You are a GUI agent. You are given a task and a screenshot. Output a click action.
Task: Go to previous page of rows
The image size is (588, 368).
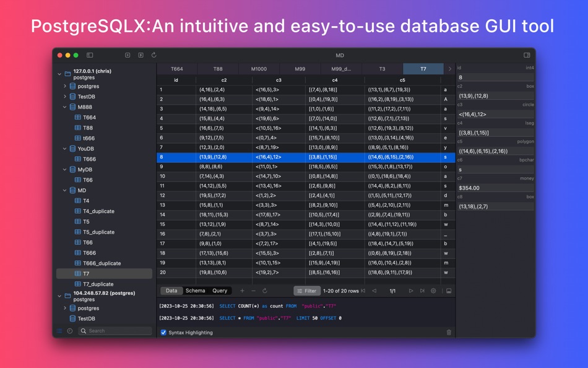click(x=374, y=291)
